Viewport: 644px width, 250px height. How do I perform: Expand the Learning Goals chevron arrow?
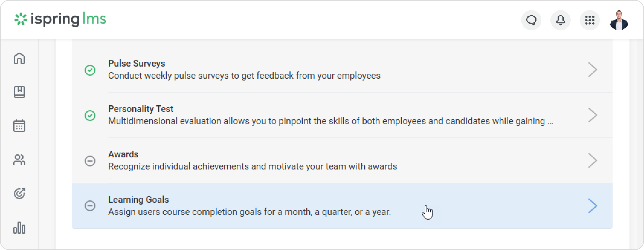(592, 206)
